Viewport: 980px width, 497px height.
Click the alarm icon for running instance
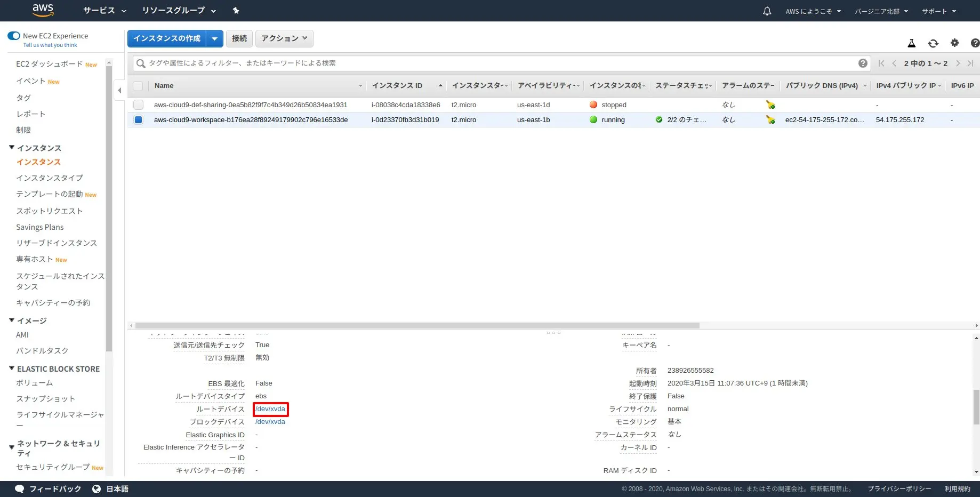(x=770, y=120)
